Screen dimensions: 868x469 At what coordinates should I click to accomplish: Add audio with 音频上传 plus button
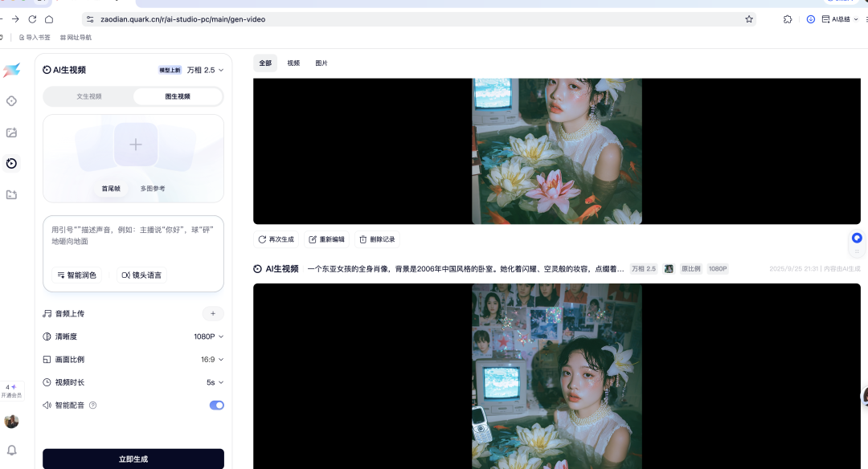(x=213, y=313)
